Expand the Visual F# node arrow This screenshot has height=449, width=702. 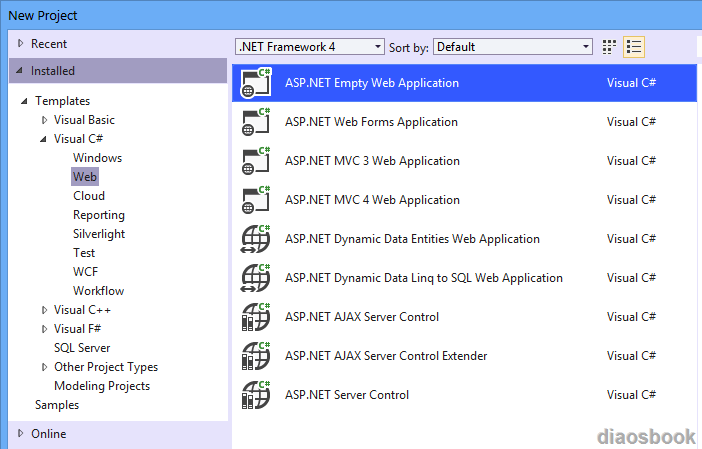click(44, 329)
